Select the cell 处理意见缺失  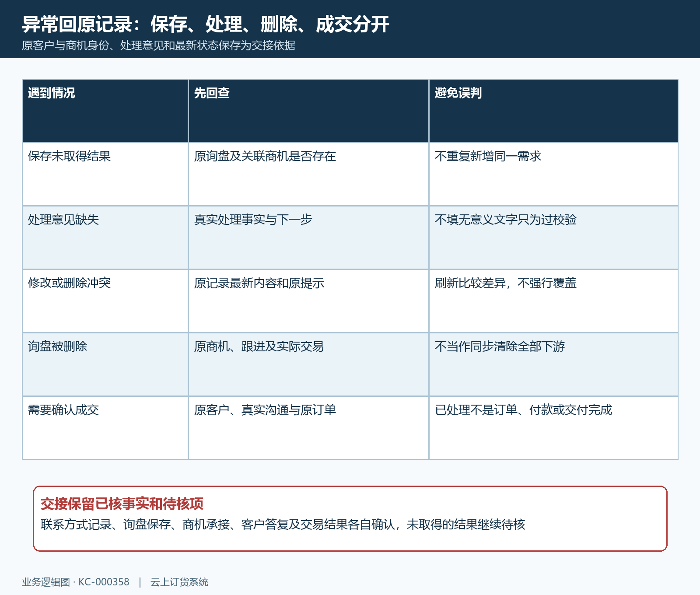105,238
